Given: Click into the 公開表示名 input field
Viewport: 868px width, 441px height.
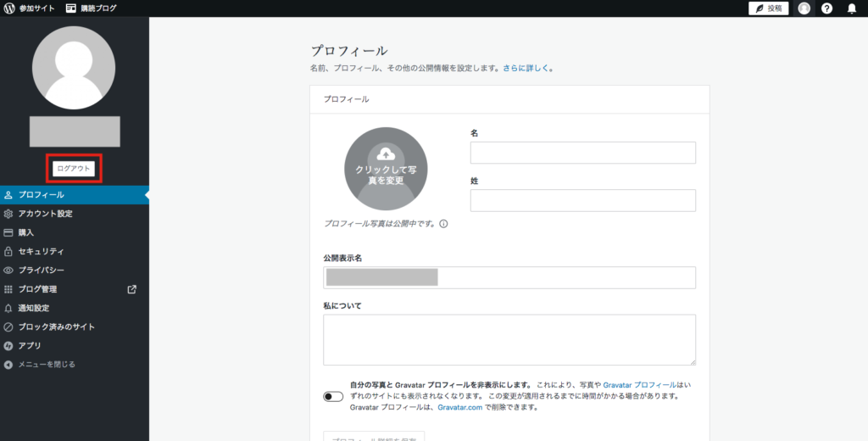Looking at the screenshot, I should pos(509,277).
